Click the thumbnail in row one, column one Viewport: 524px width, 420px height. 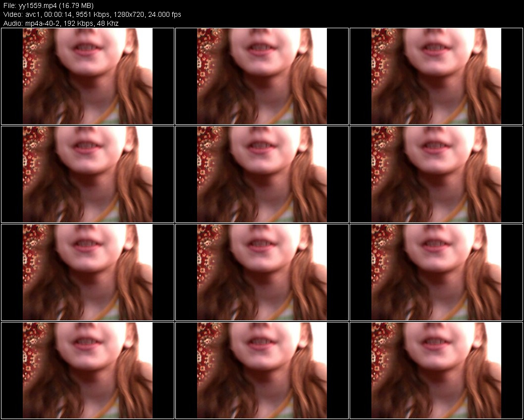[88, 76]
